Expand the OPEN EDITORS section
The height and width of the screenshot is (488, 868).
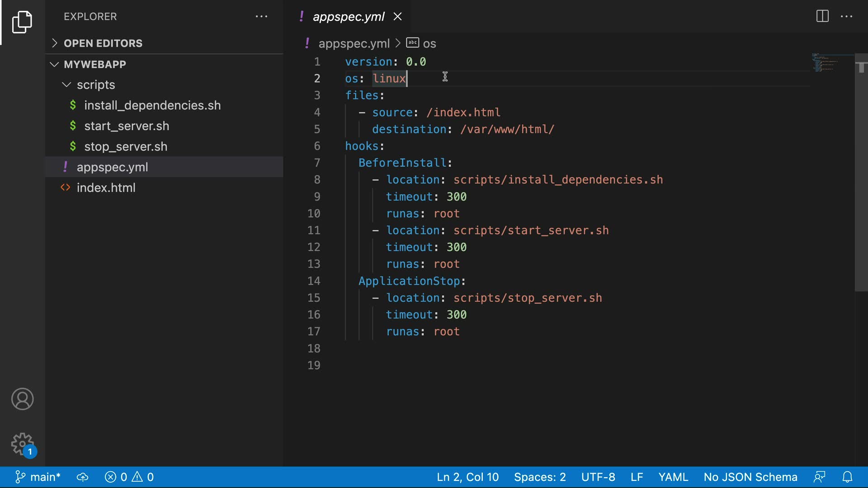103,43
